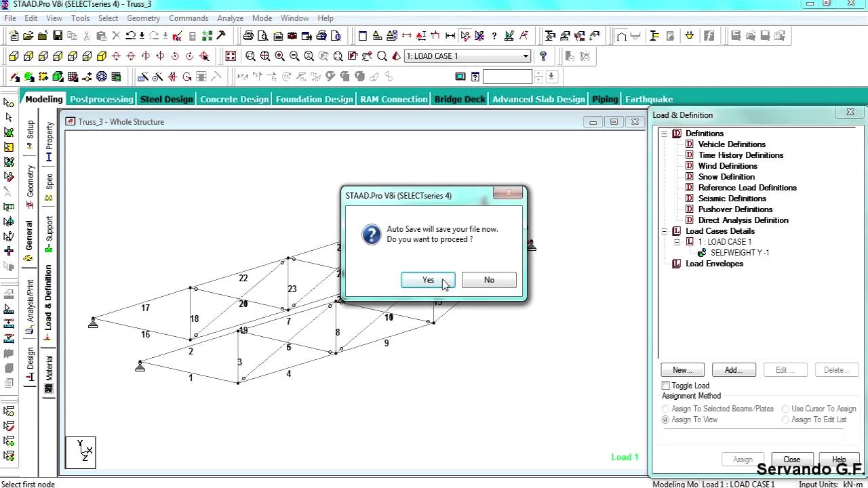Click the Zoom Out minus magnifier

click(294, 56)
